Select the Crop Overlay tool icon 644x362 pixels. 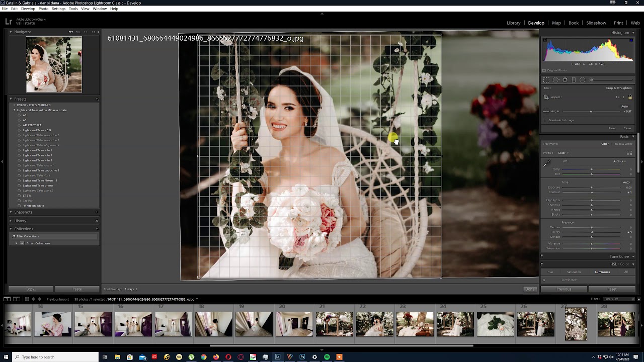click(546, 80)
